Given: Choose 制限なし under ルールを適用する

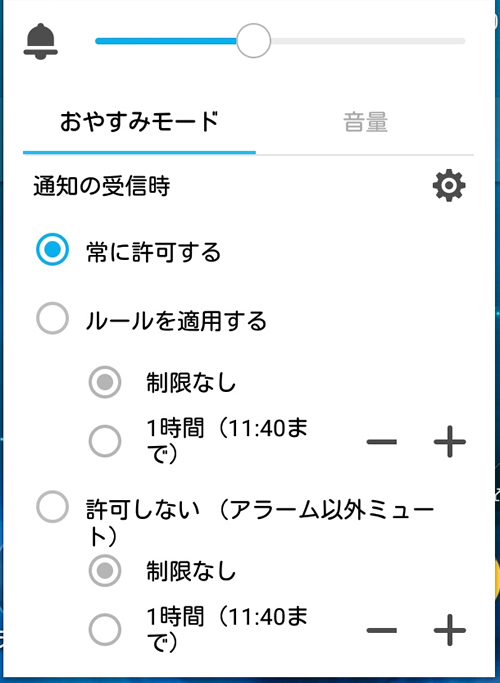Looking at the screenshot, I should click(105, 382).
